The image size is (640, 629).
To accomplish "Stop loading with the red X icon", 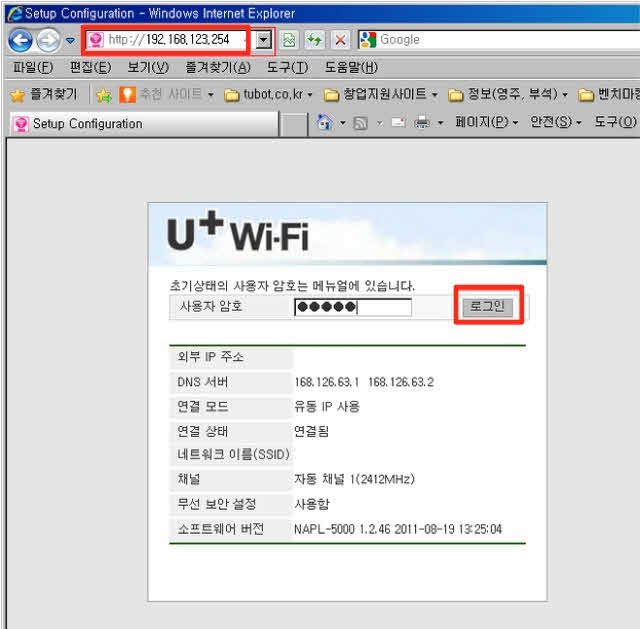I will (340, 40).
